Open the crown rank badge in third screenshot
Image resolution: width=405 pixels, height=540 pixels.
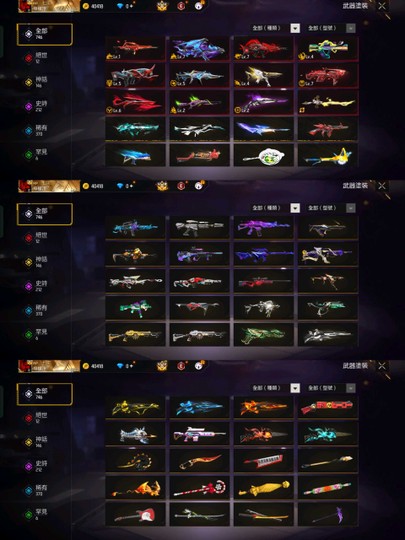[x=162, y=366]
